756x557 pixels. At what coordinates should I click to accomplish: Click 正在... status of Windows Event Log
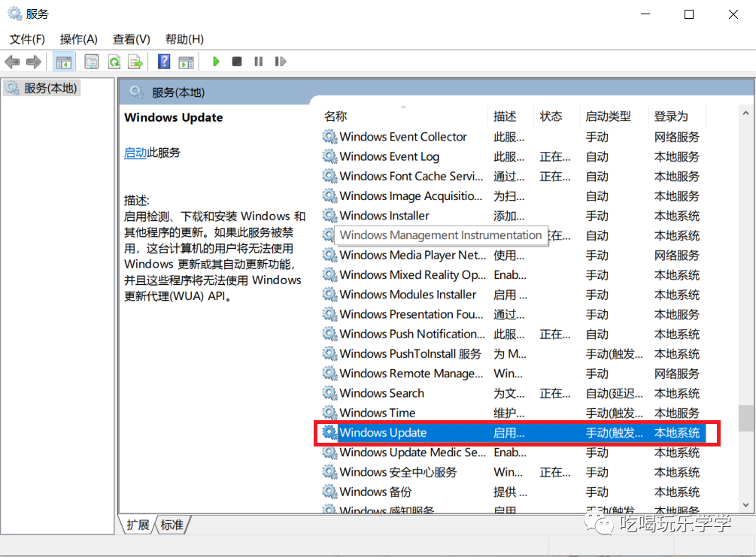(x=555, y=156)
